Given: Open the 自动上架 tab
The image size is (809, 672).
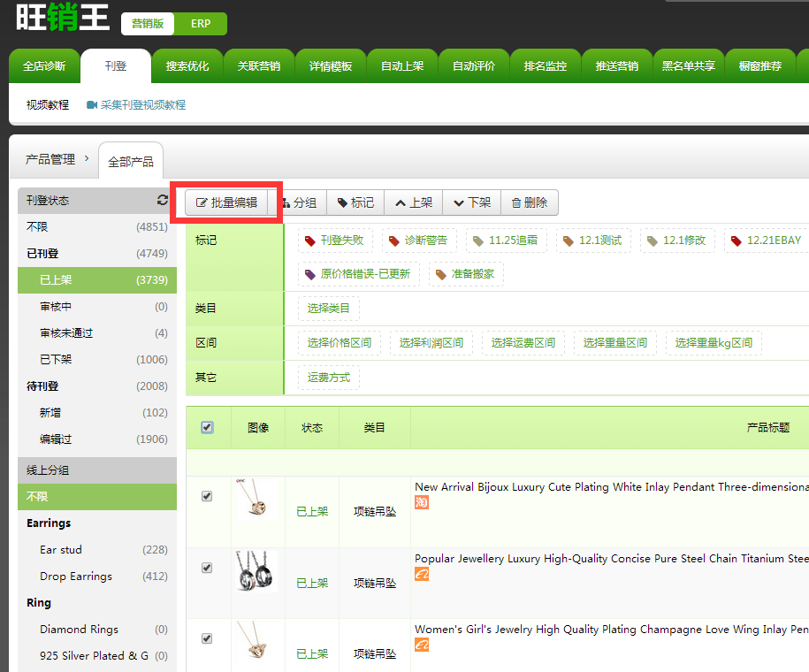Looking at the screenshot, I should click(402, 66).
